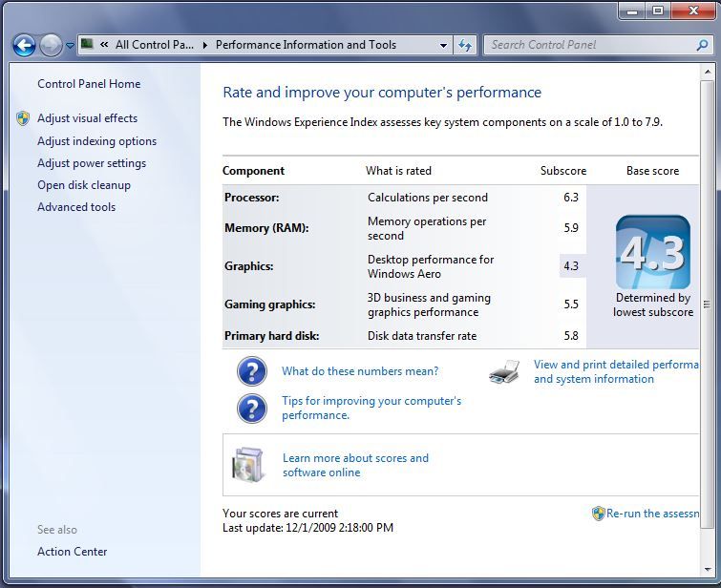Click the highlighted Graphics subscore 4.3
The width and height of the screenshot is (721, 588).
coord(572,265)
